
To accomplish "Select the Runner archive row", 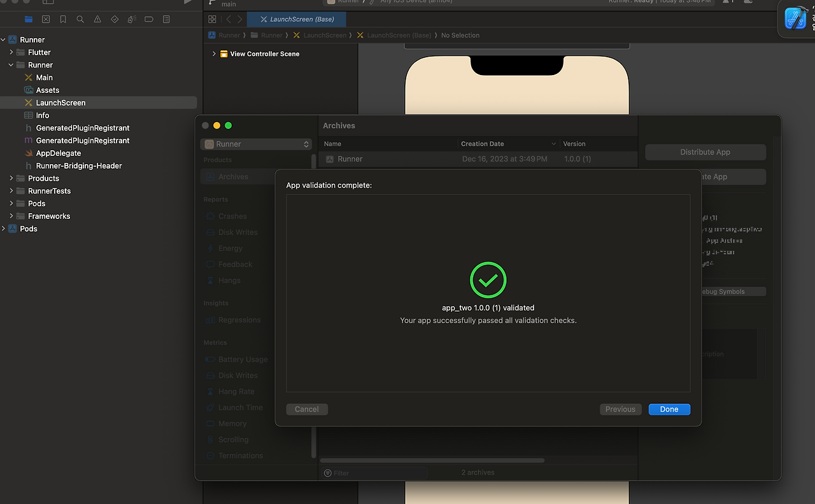I will 479,159.
